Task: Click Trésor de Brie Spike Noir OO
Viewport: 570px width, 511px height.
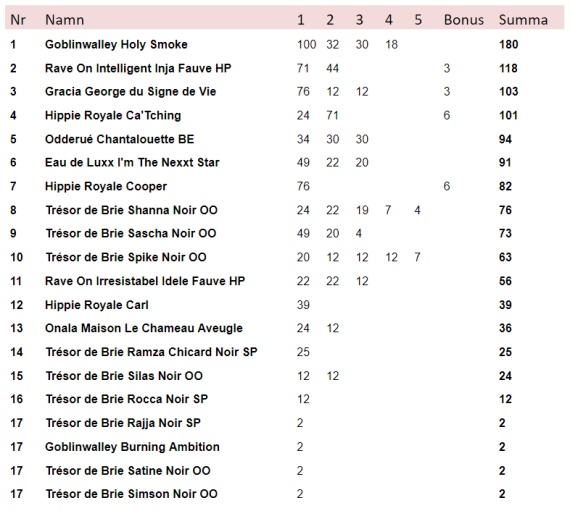Action: pyautogui.click(x=126, y=257)
